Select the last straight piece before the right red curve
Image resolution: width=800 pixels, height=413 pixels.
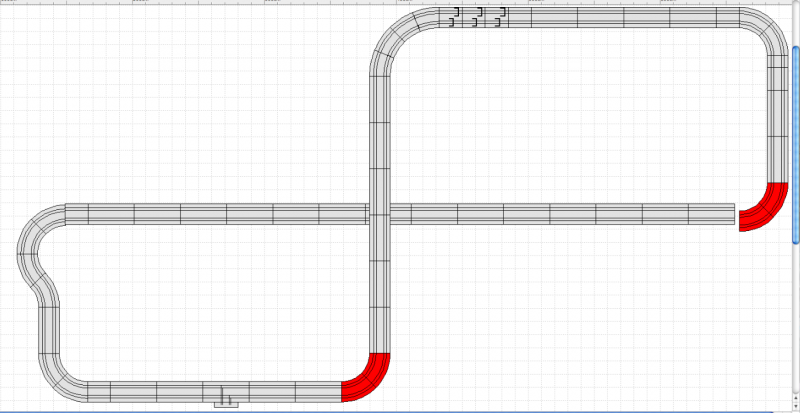coord(712,213)
